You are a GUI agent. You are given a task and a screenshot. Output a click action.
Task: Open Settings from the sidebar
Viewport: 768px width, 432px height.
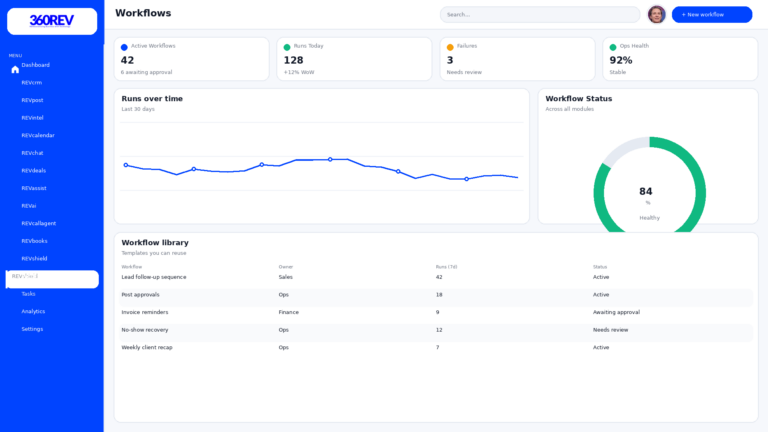(32, 329)
